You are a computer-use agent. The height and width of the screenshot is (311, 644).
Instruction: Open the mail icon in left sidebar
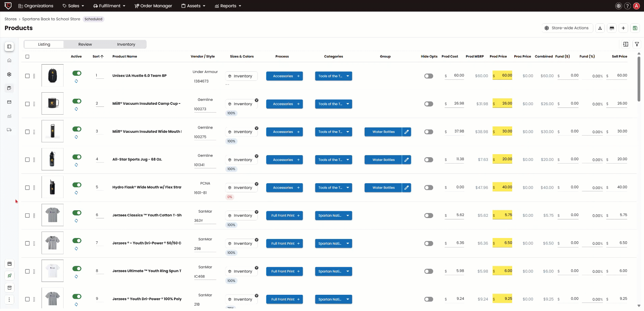9,102
